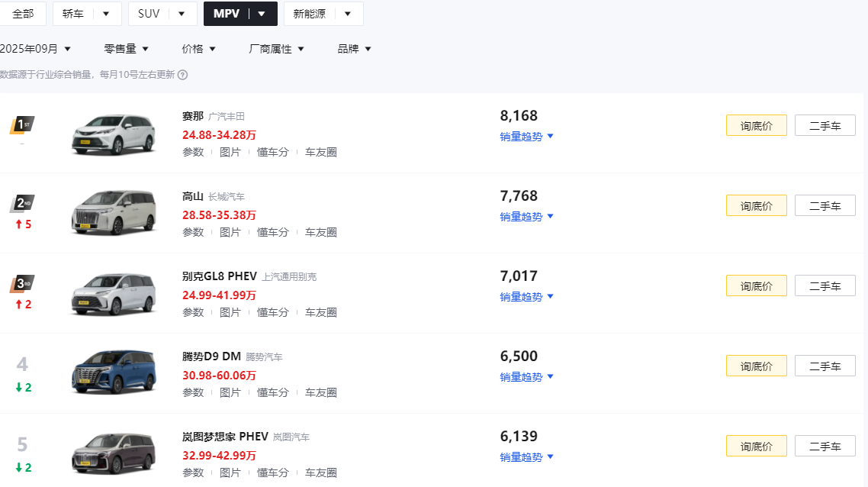Expand 销量趋势 for 别克GL8 PHEV

pos(526,297)
